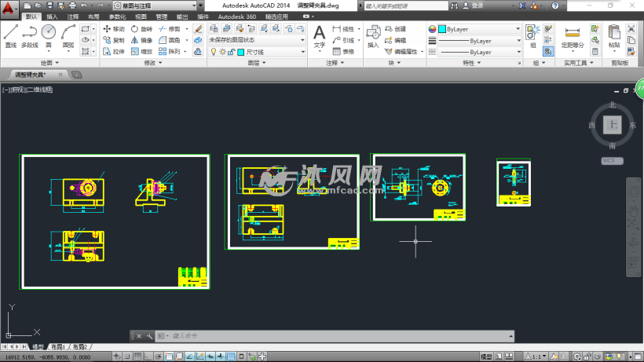Image resolution: width=644 pixels, height=362 pixels.
Task: Open the Autodesk 360 ribbon tab
Action: tap(237, 16)
